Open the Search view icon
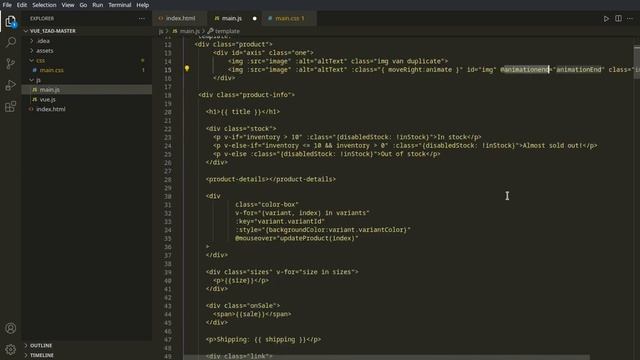The width and height of the screenshot is (640, 360). [x=11, y=42]
